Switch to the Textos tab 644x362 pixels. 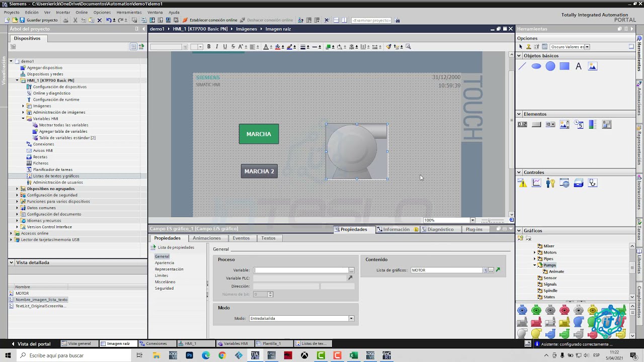coord(268,238)
